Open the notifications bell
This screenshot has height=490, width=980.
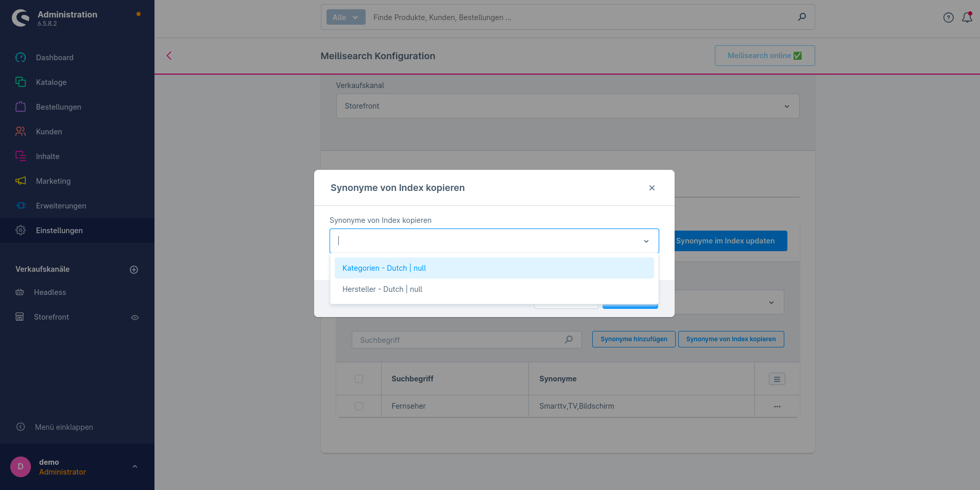(967, 17)
